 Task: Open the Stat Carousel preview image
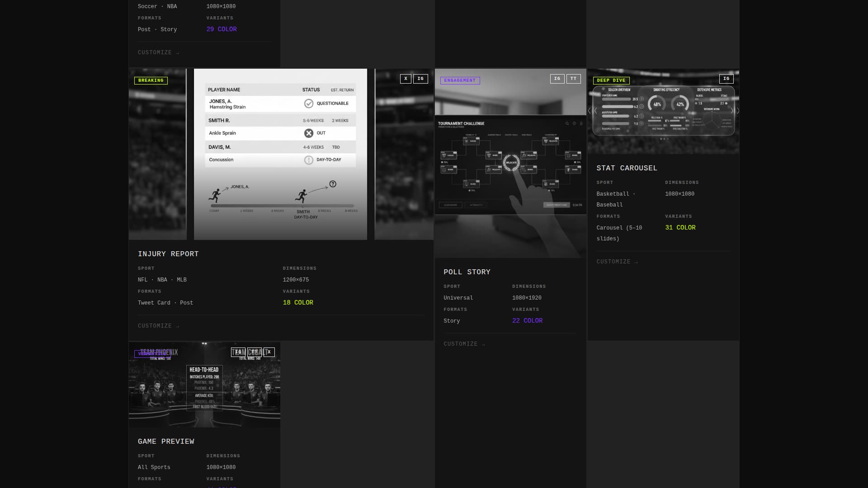(663, 111)
